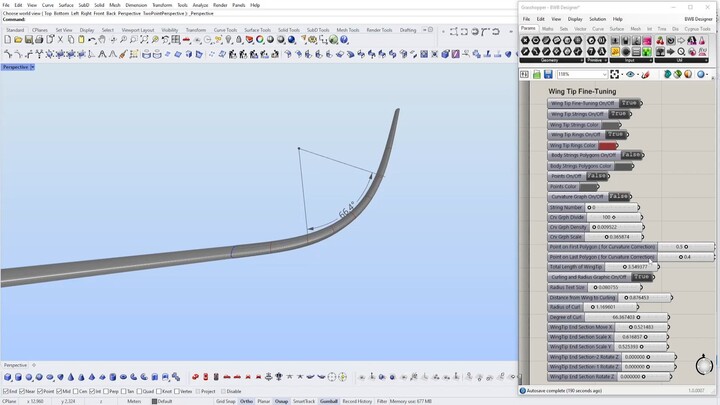Click the Degree of Curl slider

[627, 317]
